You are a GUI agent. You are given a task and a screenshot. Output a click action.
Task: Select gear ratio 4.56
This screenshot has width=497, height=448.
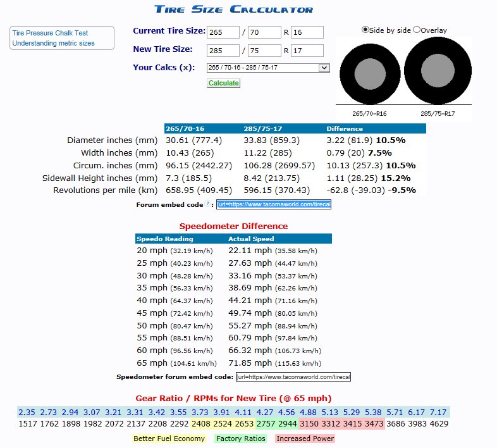286,413
